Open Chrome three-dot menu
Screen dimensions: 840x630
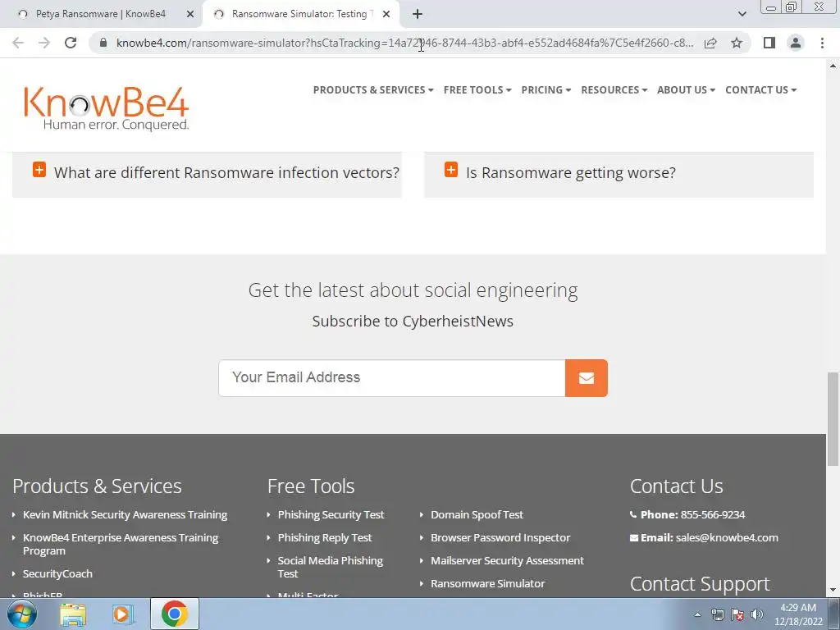822,43
